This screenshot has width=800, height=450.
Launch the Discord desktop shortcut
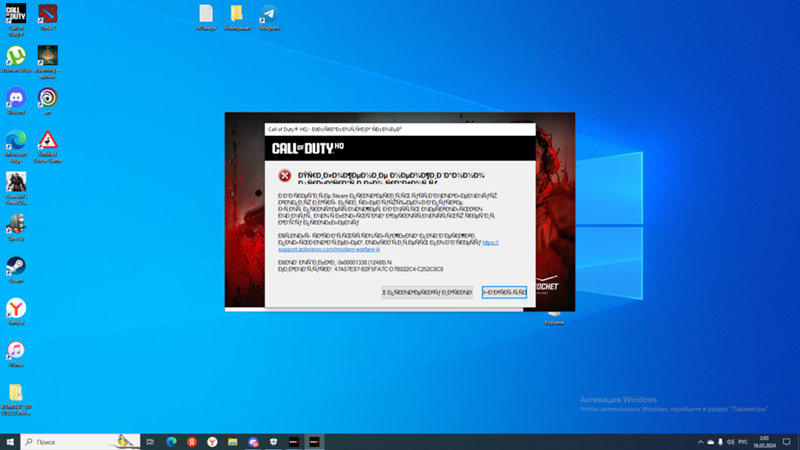16,101
